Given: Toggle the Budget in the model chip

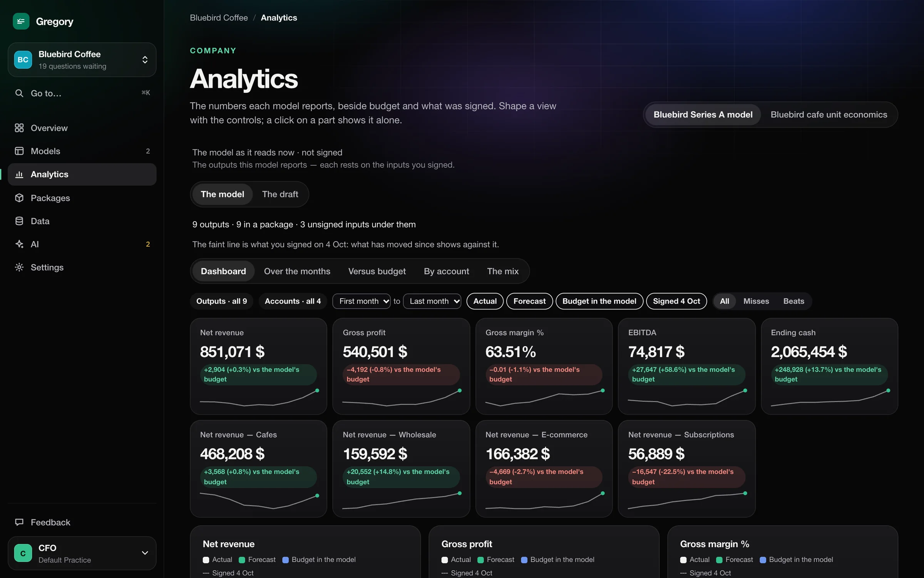Looking at the screenshot, I should coord(599,301).
